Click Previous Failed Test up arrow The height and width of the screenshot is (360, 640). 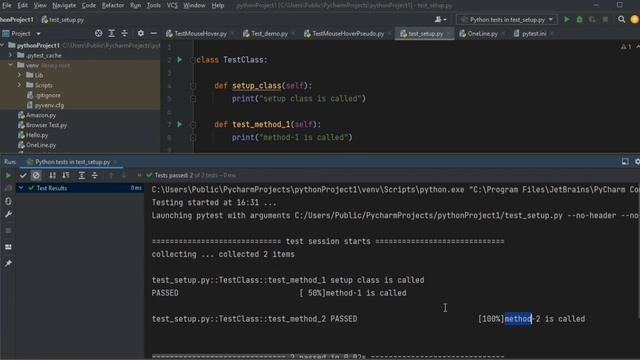point(111,176)
